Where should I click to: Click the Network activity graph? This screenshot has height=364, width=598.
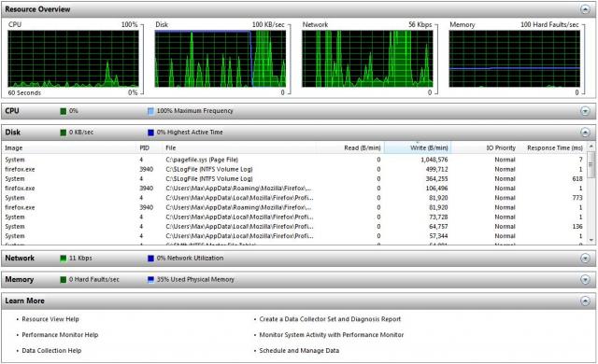pyautogui.click(x=367, y=59)
